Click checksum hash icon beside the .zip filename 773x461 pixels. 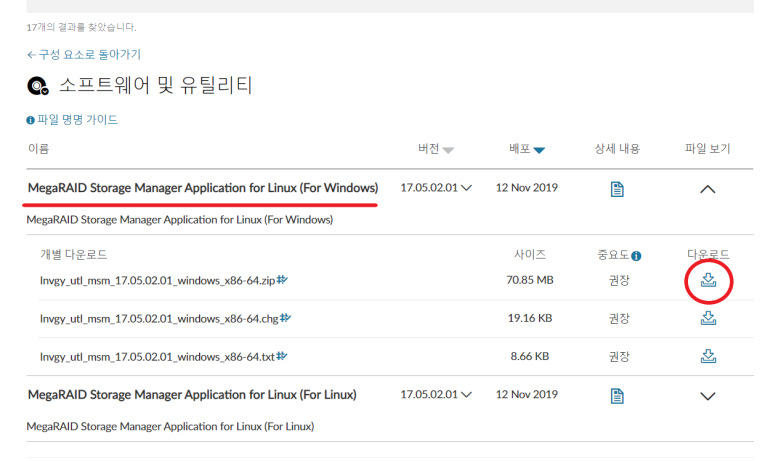coord(282,280)
